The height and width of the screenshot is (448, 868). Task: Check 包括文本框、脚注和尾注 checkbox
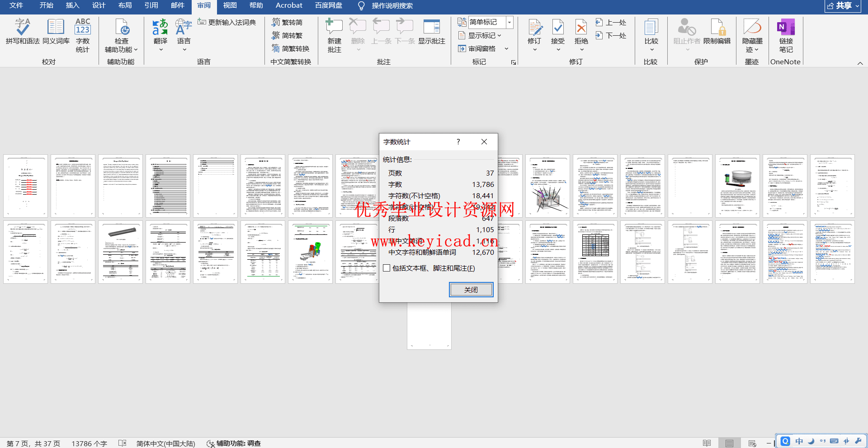(387, 268)
